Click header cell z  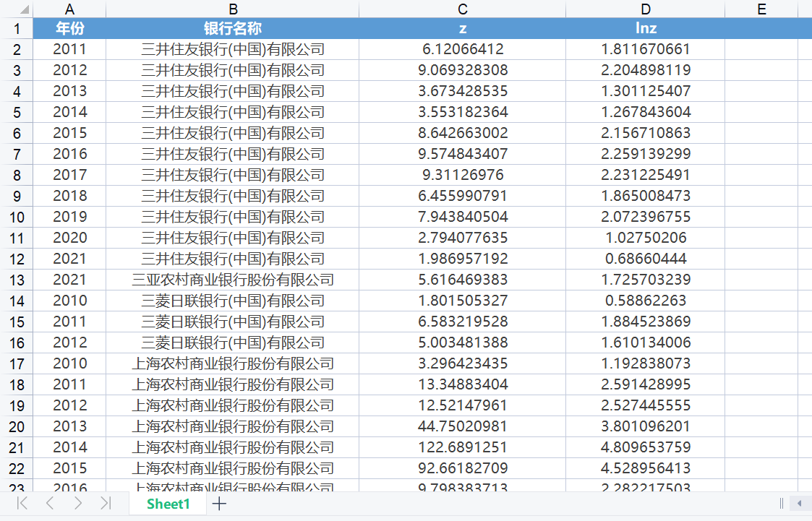463,28
